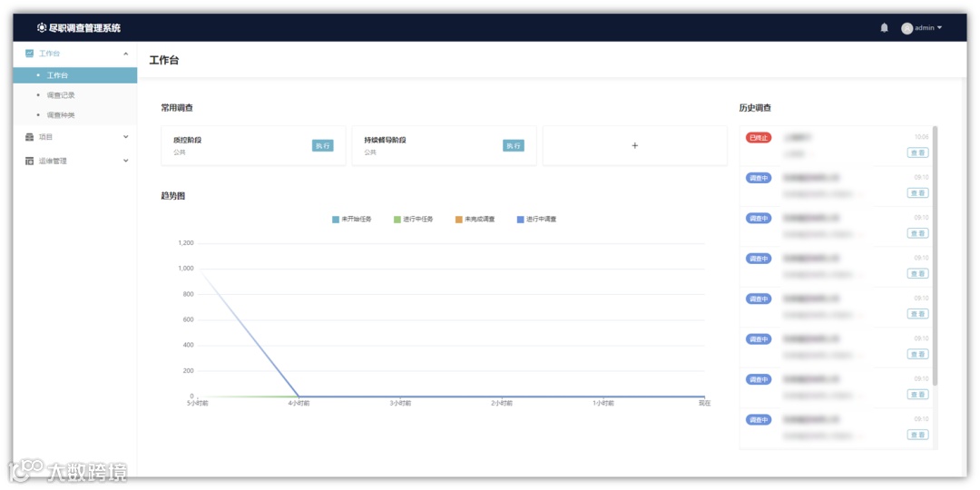
Task: Click 执行 on the 质控阶段 card
Action: tap(322, 145)
